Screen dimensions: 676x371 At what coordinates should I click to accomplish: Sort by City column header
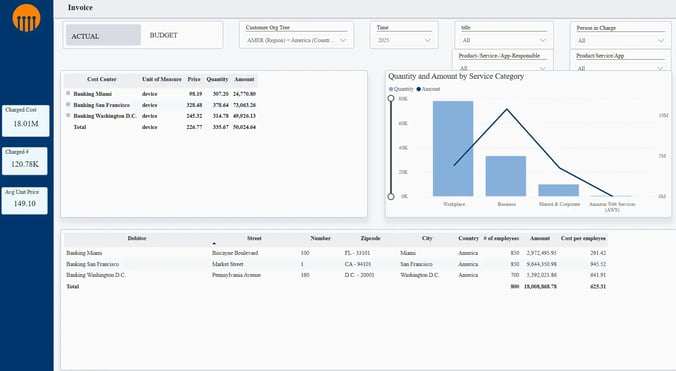(x=427, y=238)
